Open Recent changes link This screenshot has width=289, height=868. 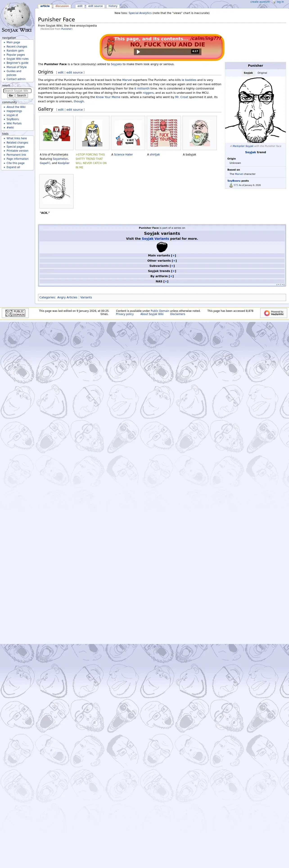17,46
